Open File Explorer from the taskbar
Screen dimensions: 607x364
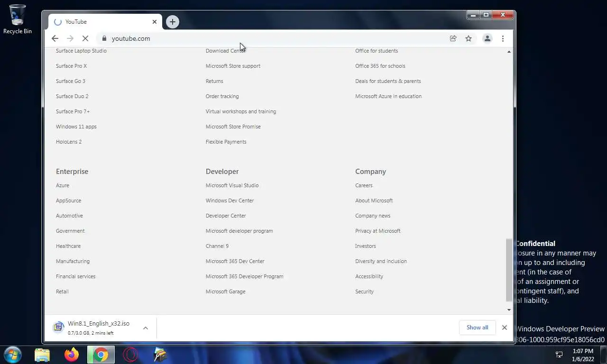click(x=42, y=355)
